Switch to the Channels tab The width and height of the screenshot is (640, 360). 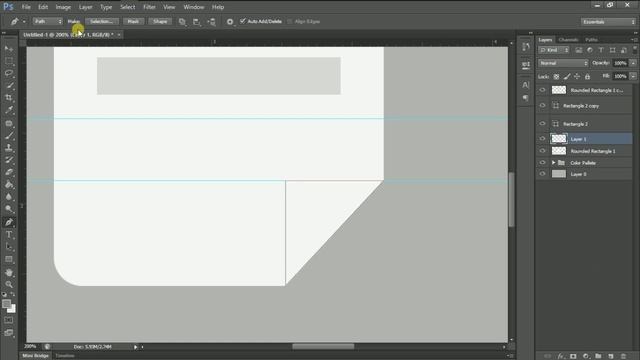tap(568, 40)
